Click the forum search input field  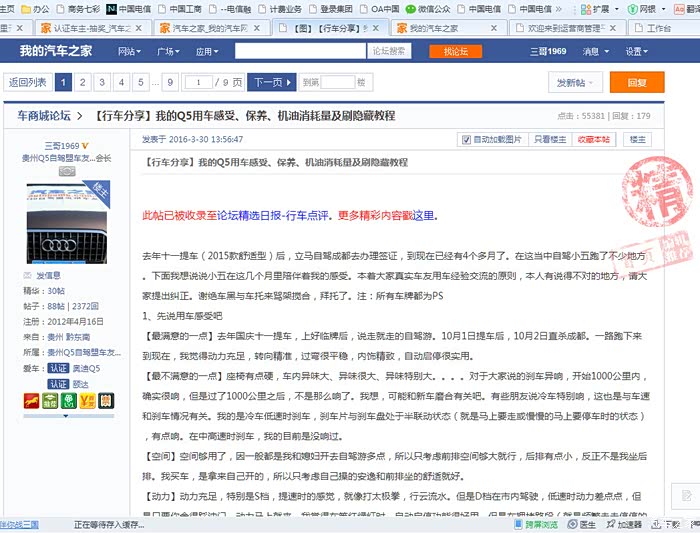click(x=302, y=51)
